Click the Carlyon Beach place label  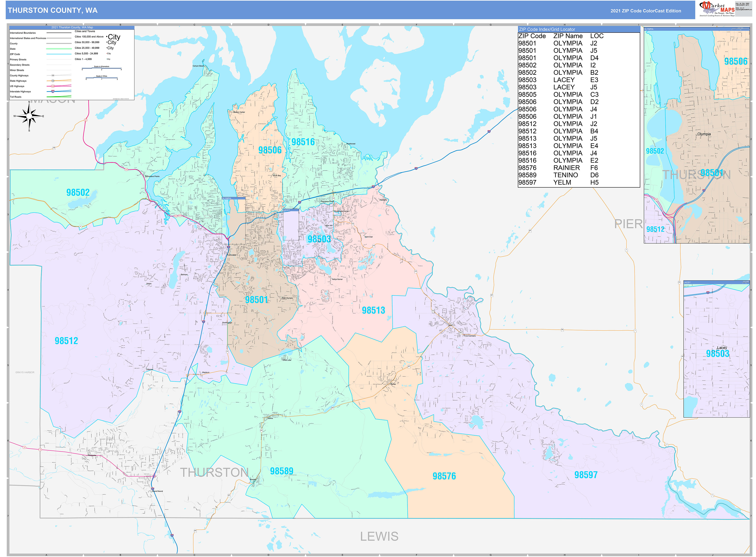198,66
